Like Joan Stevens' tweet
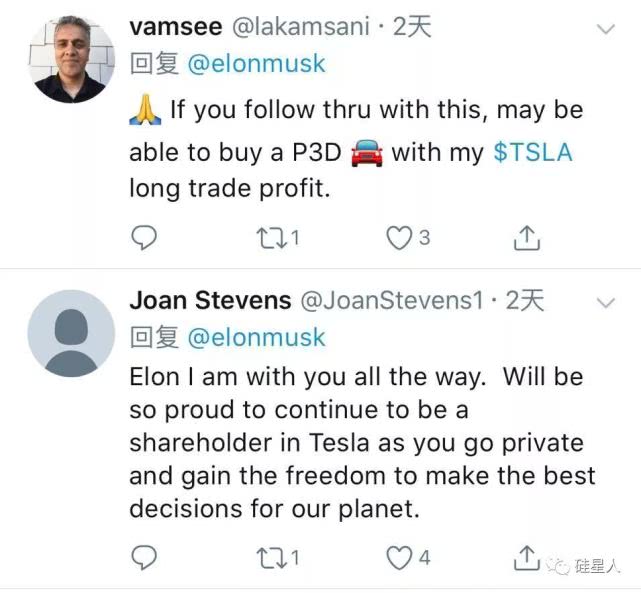The image size is (641, 593). pyautogui.click(x=399, y=557)
